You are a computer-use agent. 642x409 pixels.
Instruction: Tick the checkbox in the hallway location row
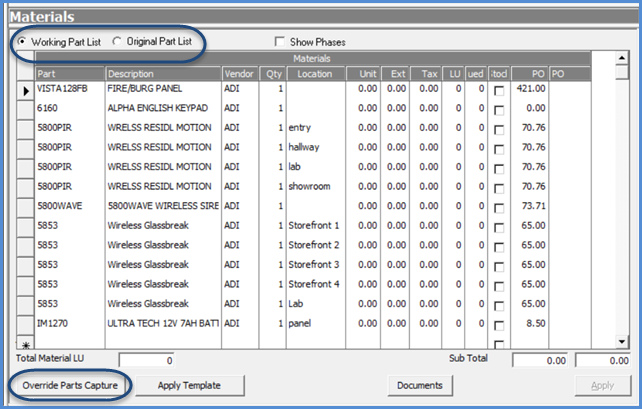[499, 149]
